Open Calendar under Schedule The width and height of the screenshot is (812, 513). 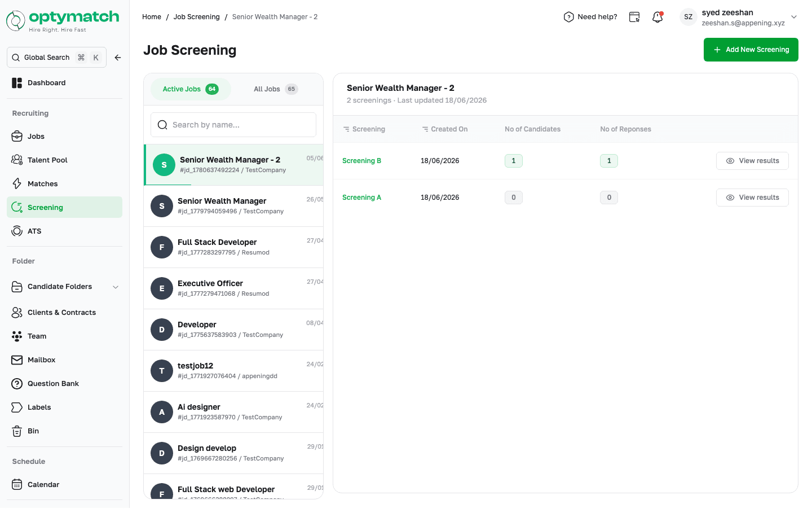click(64, 485)
